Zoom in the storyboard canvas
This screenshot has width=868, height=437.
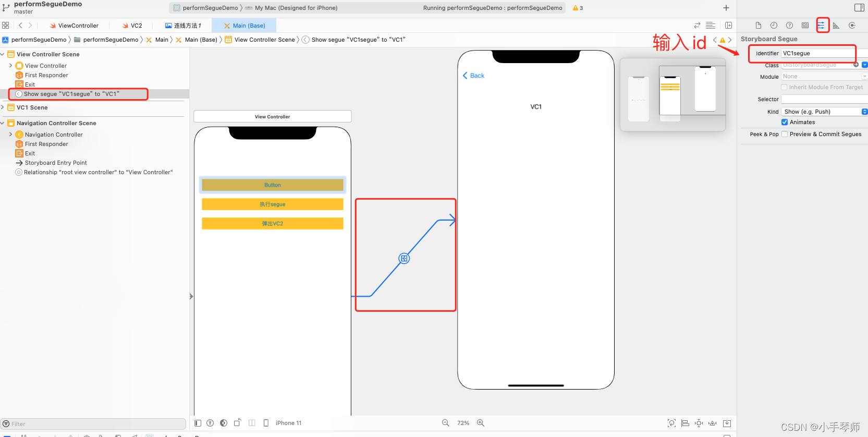(481, 423)
